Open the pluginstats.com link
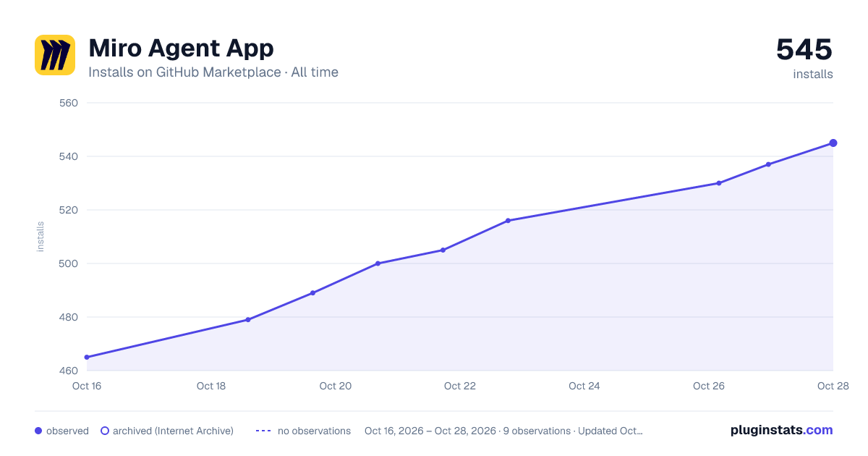 click(781, 430)
